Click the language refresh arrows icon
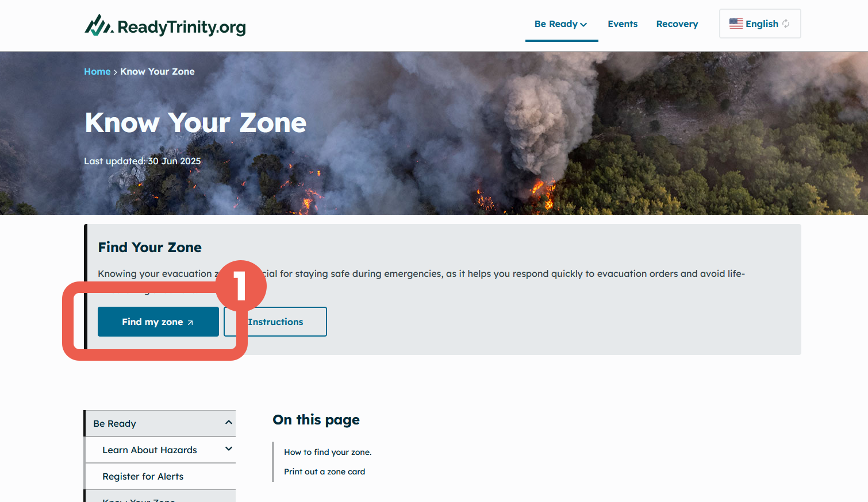Viewport: 868px width, 502px height. [786, 24]
